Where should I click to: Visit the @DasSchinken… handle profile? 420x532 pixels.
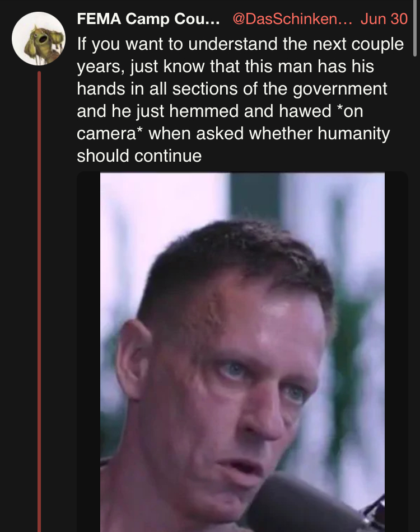click(x=292, y=18)
